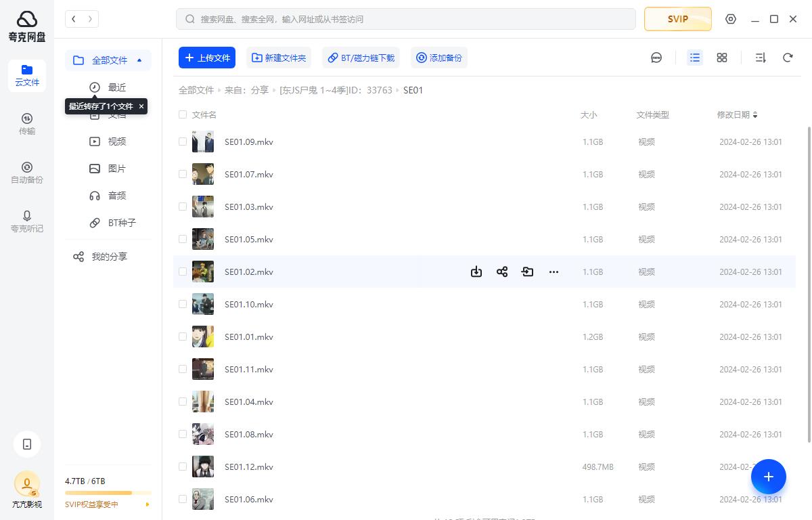Open the sort order options icon
The width and height of the screenshot is (812, 520).
tap(760, 58)
